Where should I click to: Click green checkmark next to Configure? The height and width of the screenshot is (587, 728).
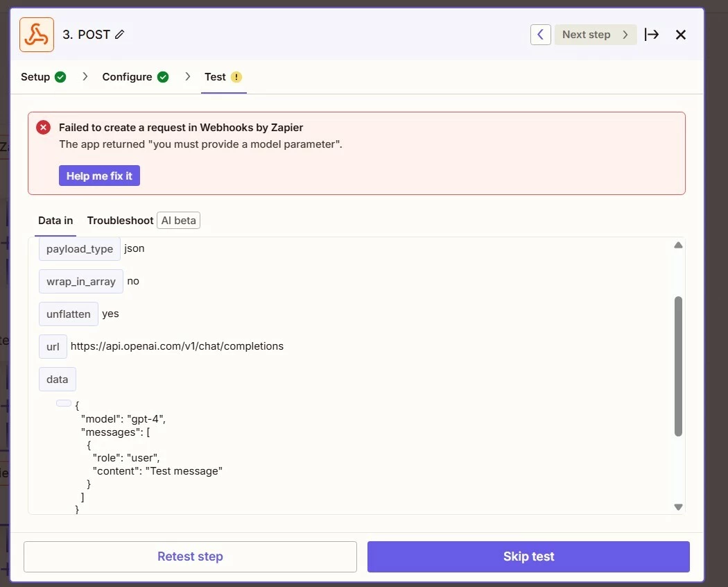coord(163,77)
